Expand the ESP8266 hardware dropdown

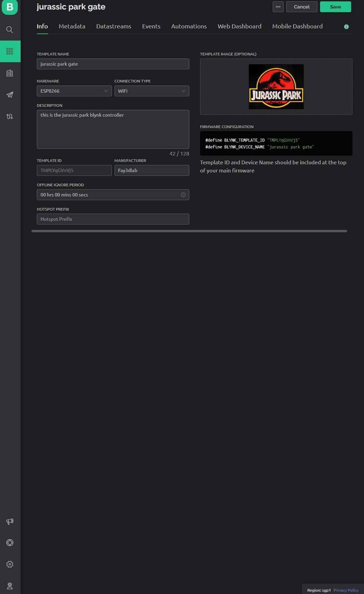point(74,91)
